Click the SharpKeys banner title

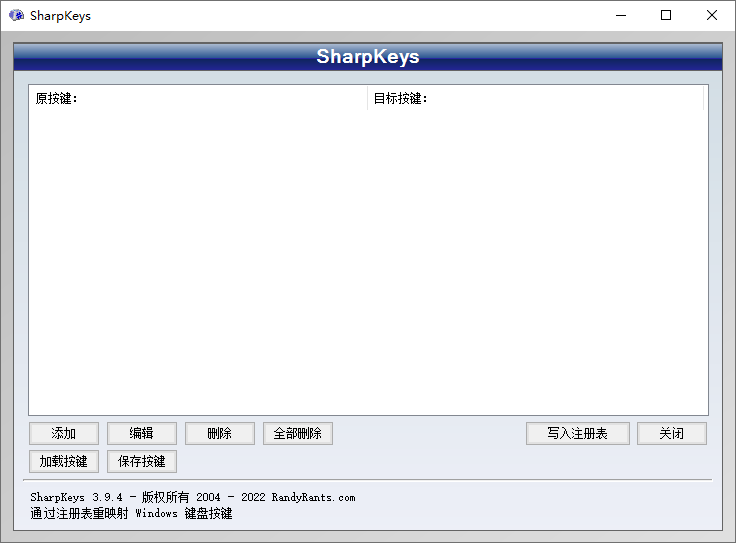tap(368, 56)
